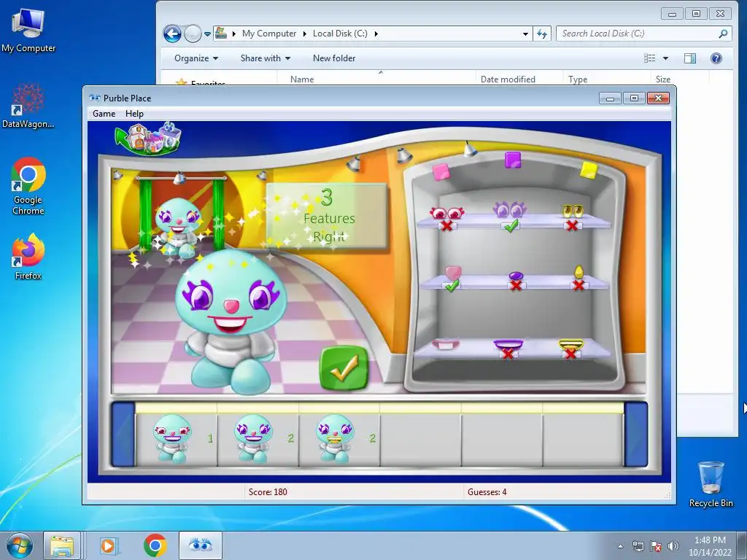Open the address bar history dropdown
This screenshot has width=747, height=560.
coord(525,34)
